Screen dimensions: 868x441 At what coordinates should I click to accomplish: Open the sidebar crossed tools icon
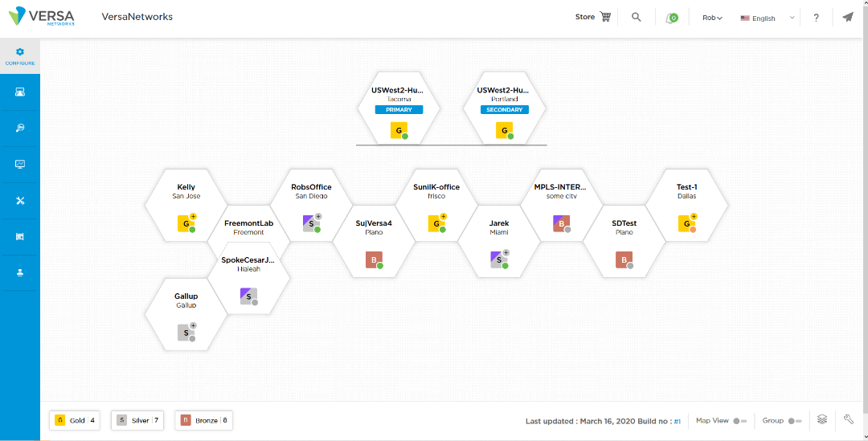(x=20, y=201)
